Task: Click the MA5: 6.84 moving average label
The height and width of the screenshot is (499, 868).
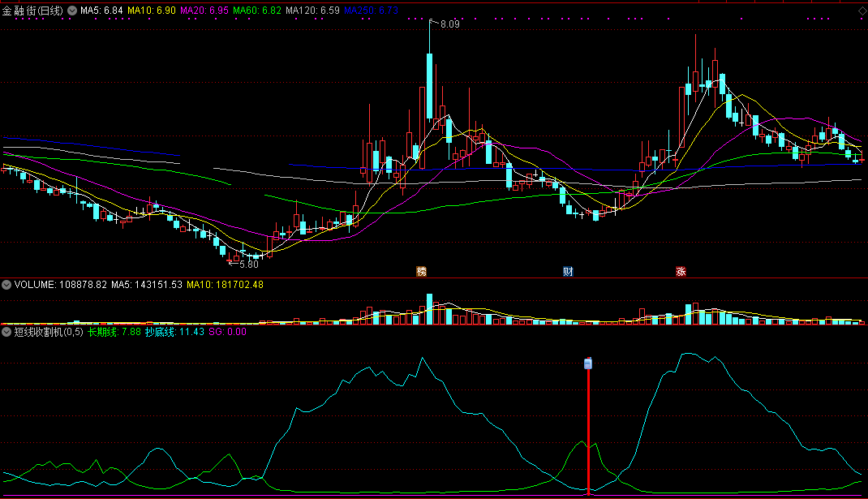Action: (101, 11)
